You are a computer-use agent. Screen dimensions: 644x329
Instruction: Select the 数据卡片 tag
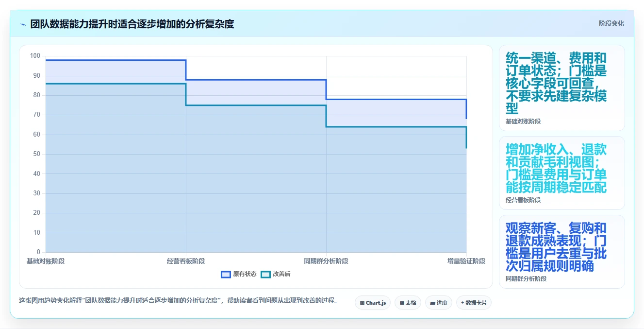click(474, 303)
